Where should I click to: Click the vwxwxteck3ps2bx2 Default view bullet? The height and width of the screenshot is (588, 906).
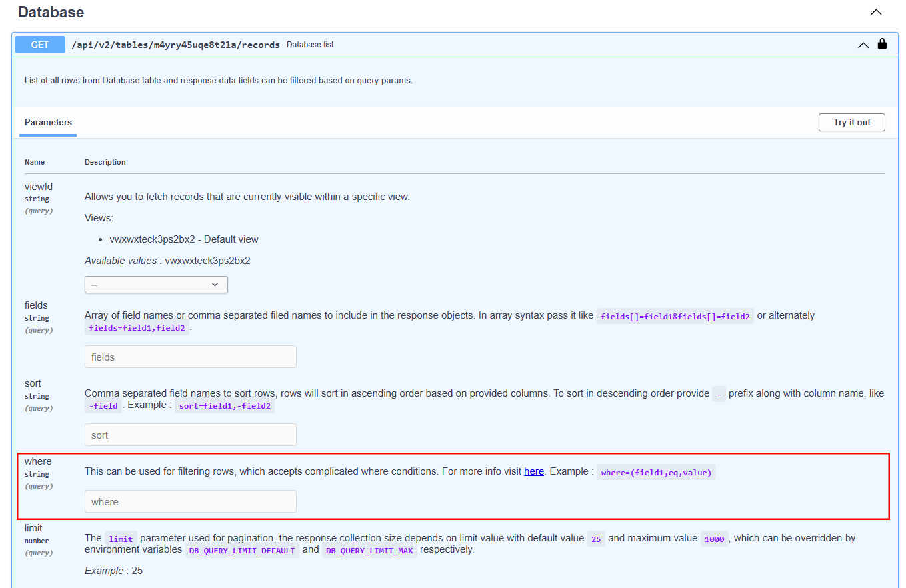click(x=184, y=239)
